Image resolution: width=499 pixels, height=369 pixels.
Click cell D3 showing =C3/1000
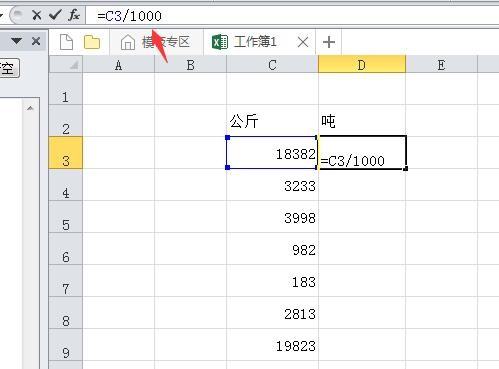(363, 153)
